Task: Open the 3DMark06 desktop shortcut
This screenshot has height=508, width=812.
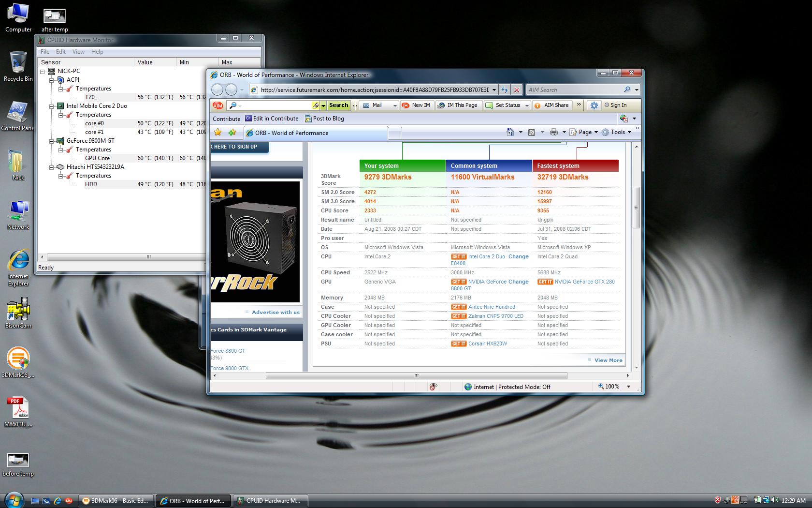Action: coord(18,362)
